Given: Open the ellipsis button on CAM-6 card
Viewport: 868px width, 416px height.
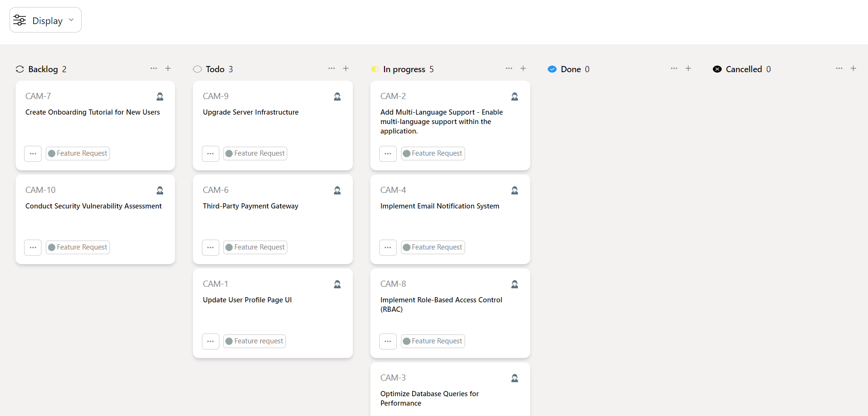Looking at the screenshot, I should coord(210,248).
